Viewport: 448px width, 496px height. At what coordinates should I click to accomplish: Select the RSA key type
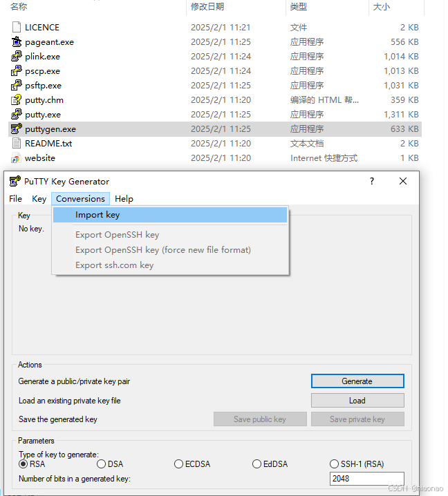coord(23,464)
